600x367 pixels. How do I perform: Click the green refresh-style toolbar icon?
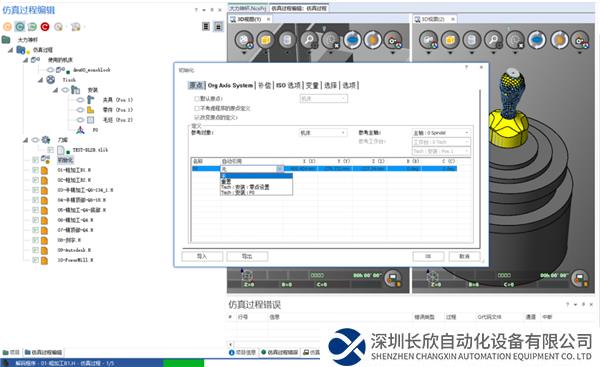(x=32, y=27)
